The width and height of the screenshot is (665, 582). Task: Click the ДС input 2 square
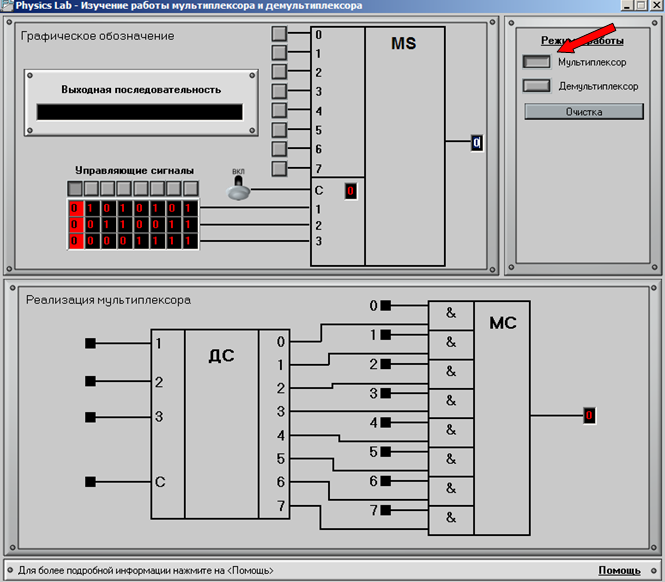(x=90, y=381)
